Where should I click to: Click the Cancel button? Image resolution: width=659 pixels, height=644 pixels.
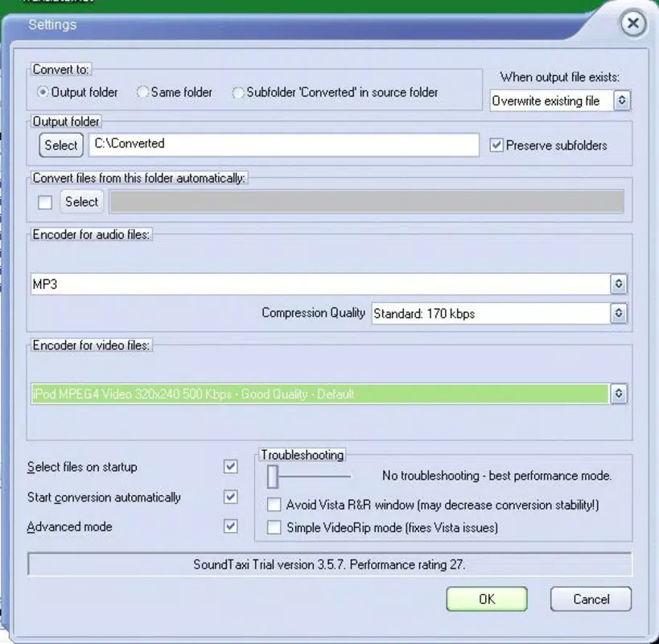[x=591, y=599]
